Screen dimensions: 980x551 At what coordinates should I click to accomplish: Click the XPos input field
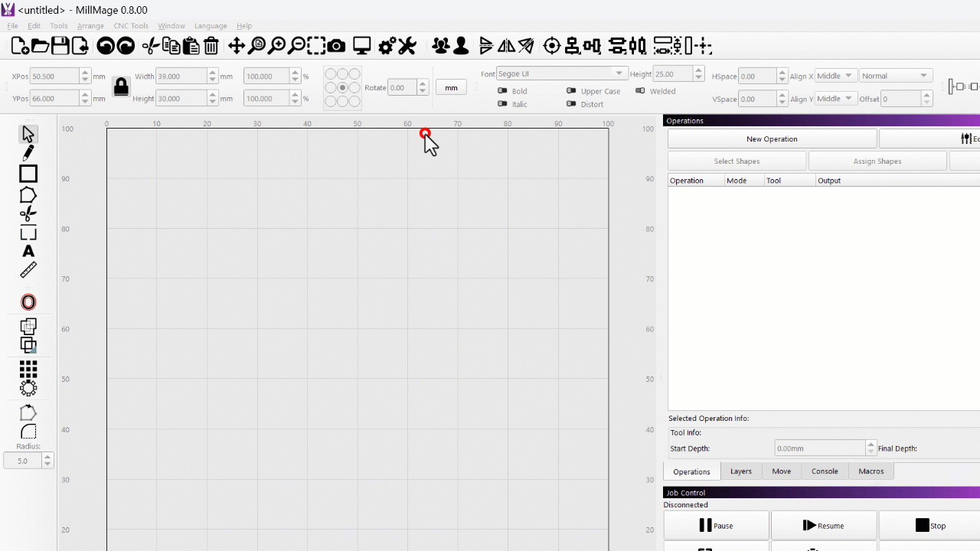pyautogui.click(x=55, y=77)
